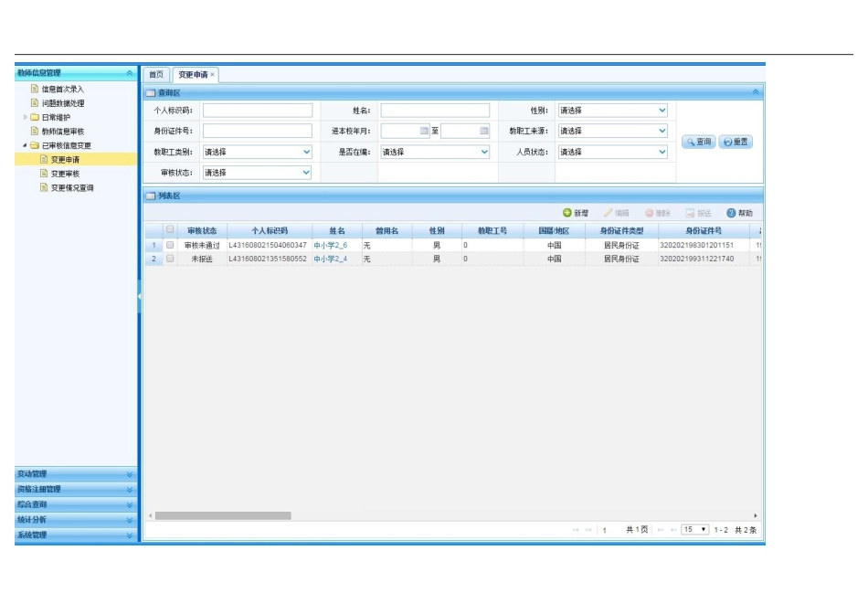This screenshot has width=868, height=614.
Task: Expand the 系统管理 accordion section
Action: [x=129, y=535]
